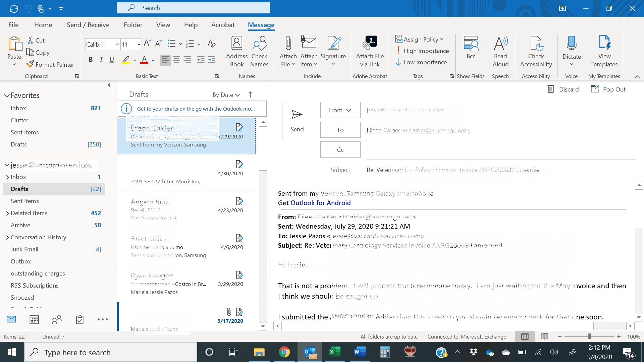Toggle Italic formatting
The width and height of the screenshot is (644, 362).
[101, 60]
